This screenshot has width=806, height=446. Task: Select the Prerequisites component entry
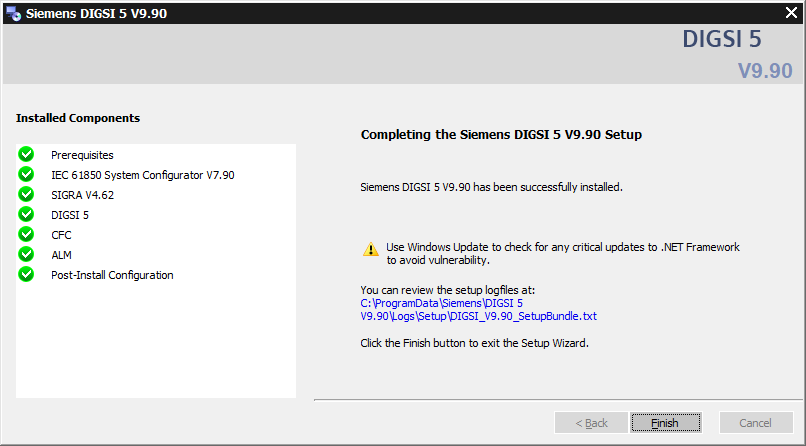pos(82,155)
